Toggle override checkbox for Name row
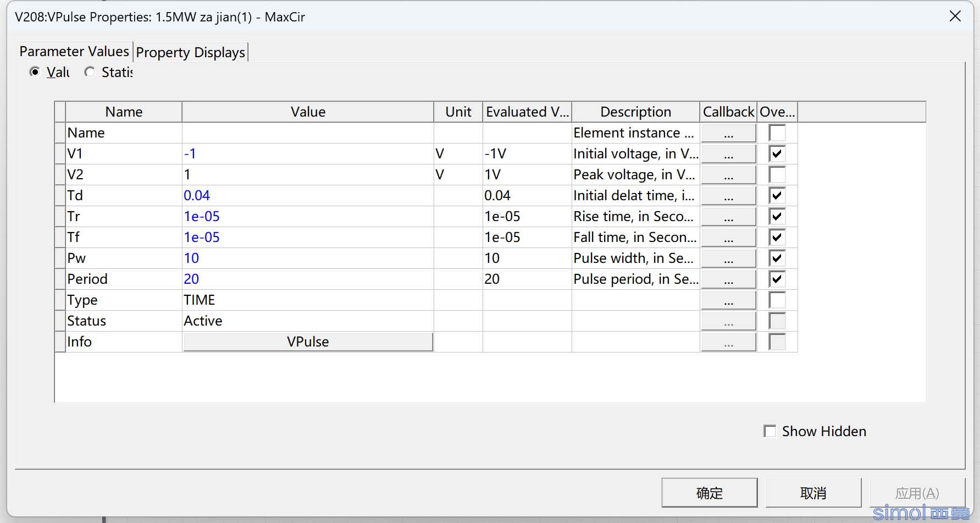Screen dimensions: 980x523 [777, 133]
